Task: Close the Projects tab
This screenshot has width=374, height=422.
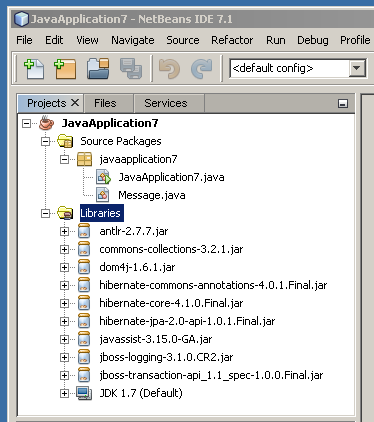Action: coord(75,103)
